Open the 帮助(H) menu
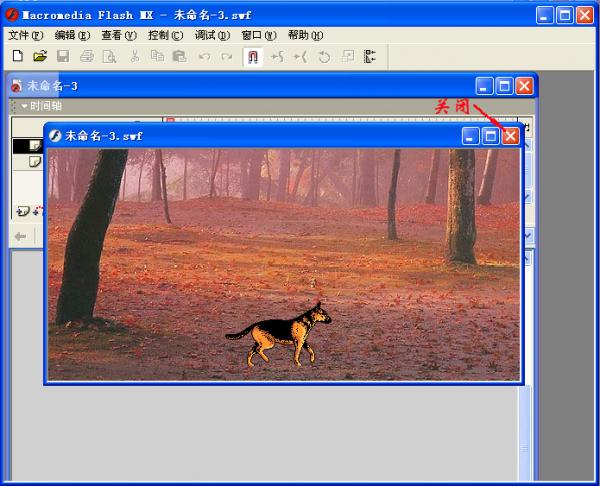This screenshot has width=600, height=486. [305, 36]
